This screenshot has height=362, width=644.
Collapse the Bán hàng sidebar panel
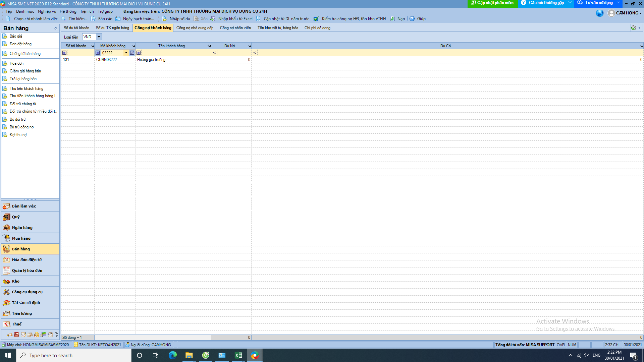[56, 28]
